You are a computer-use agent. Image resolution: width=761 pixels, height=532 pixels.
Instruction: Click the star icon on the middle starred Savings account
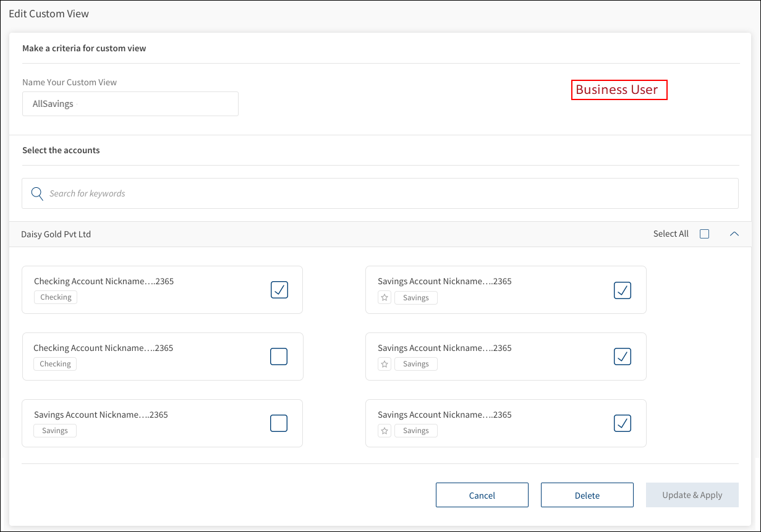coord(385,365)
